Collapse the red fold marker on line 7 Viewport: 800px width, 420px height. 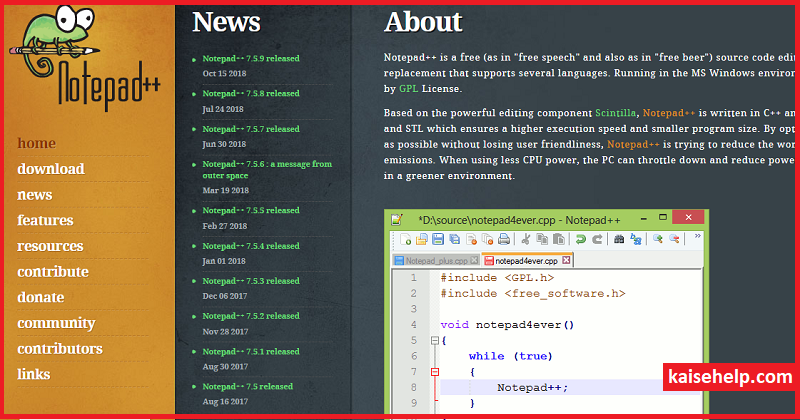[435, 372]
